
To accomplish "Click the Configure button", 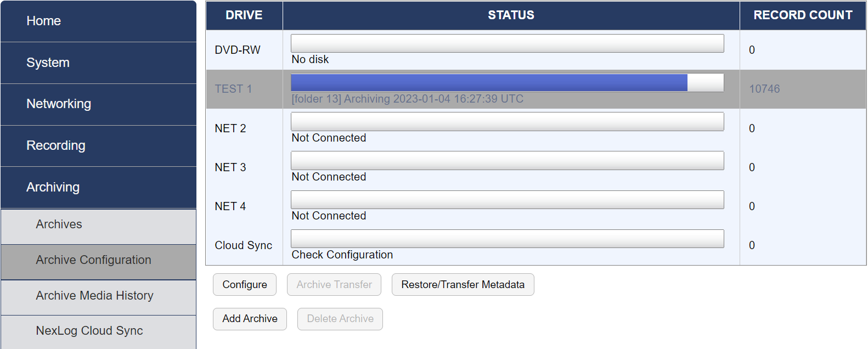I will pos(245,284).
